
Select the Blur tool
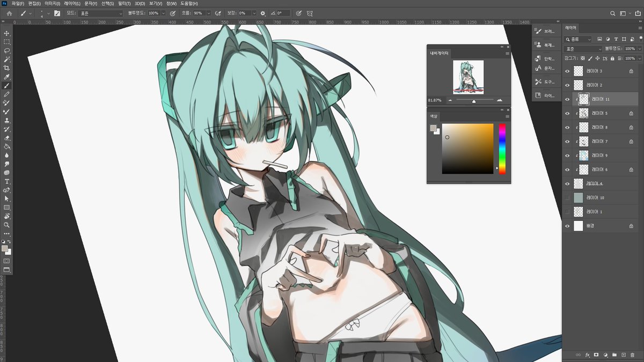7,155
